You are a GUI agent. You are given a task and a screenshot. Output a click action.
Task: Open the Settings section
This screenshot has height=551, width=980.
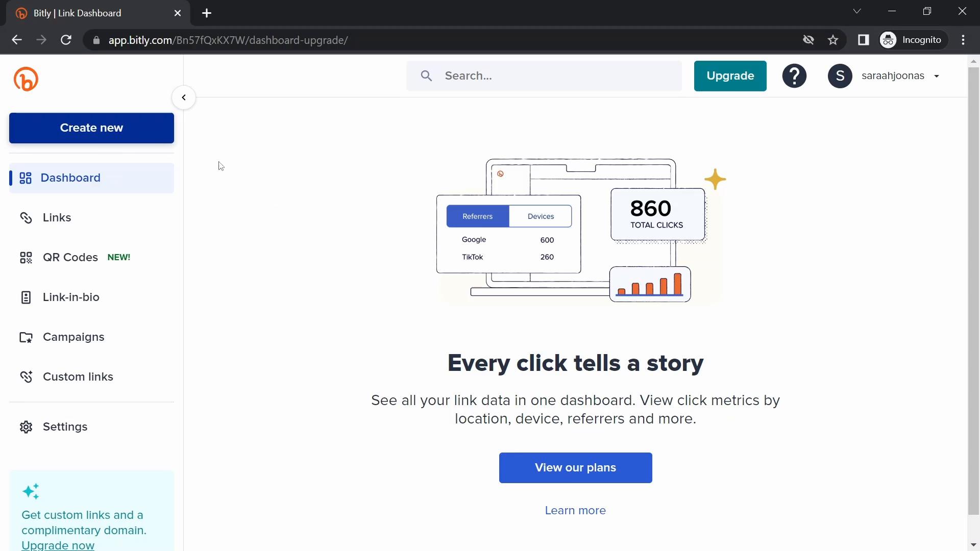pos(65,426)
